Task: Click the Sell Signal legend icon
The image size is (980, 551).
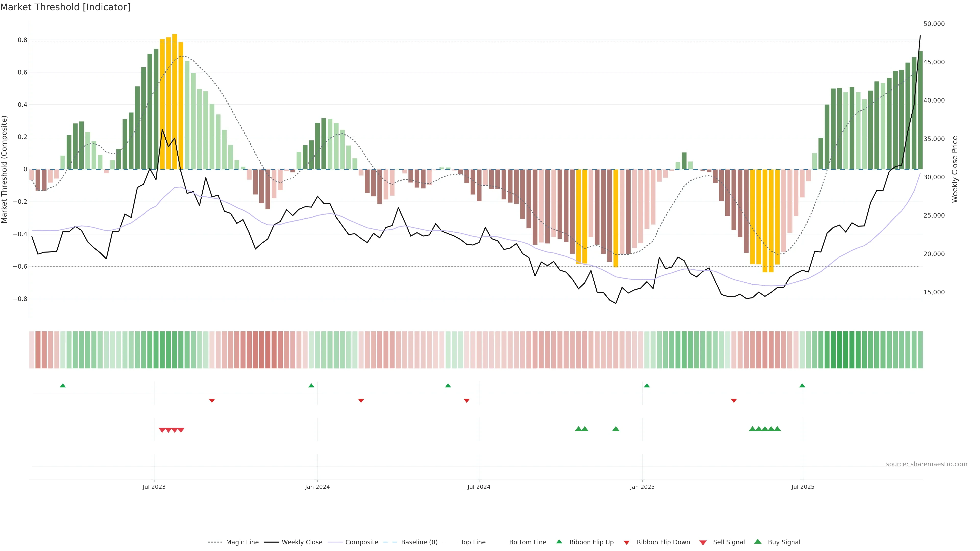Action: [703, 543]
